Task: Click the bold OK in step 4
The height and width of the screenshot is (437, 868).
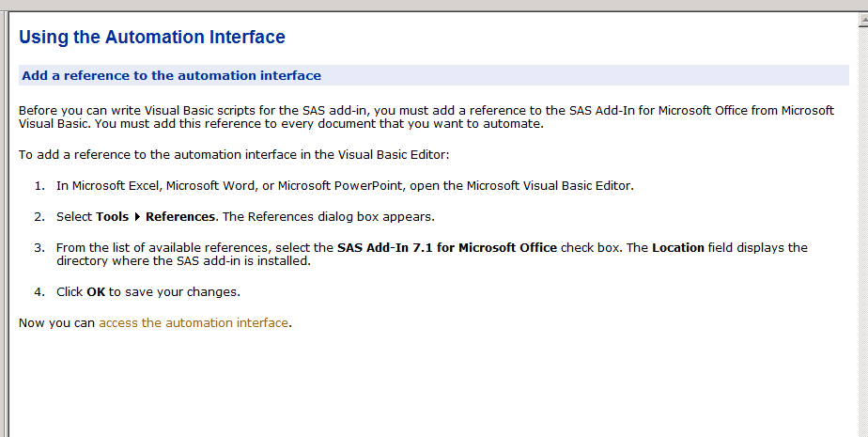Action: pyautogui.click(x=96, y=292)
